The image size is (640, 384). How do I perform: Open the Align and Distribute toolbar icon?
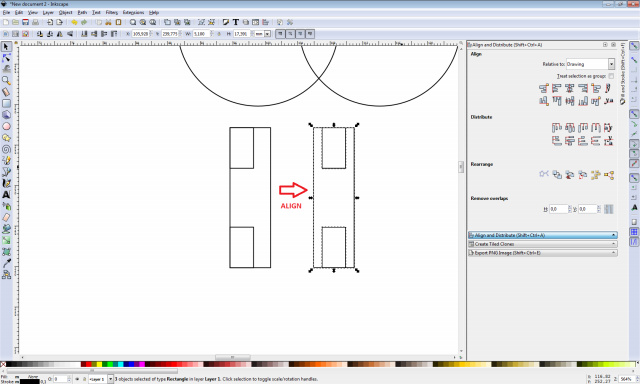click(x=265, y=22)
